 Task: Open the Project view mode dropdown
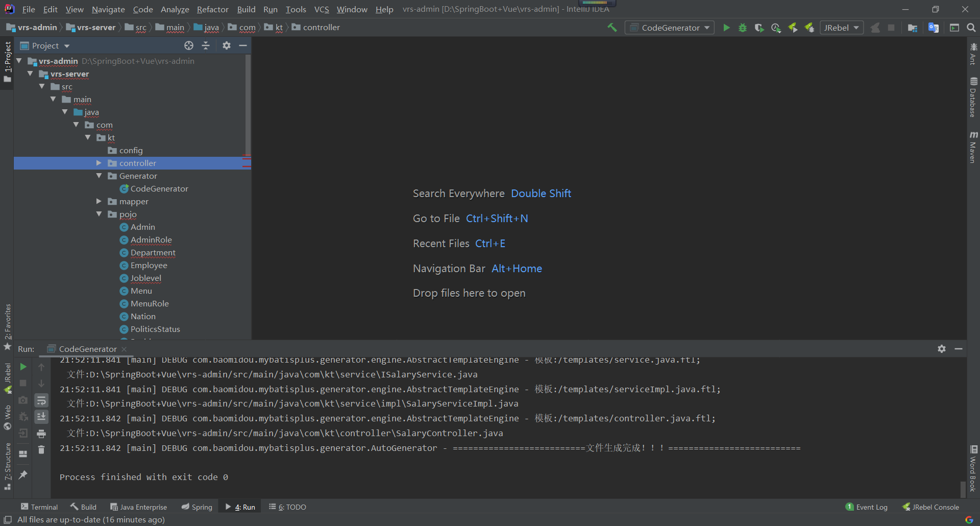[45, 45]
